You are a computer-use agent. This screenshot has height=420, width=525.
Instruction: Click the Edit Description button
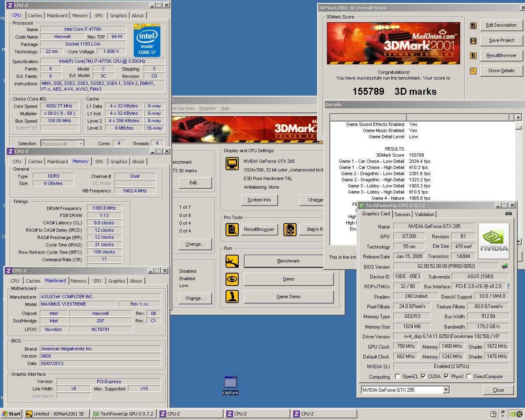(501, 25)
